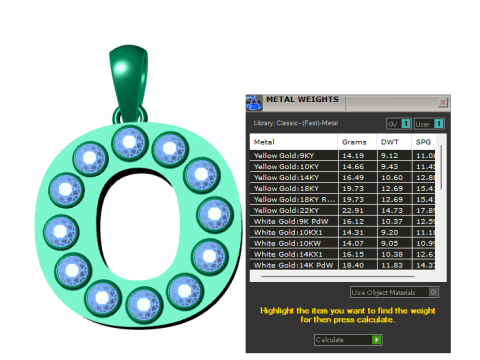The width and height of the screenshot is (480, 360).
Task: Toggle the User switch
Action: tap(439, 124)
